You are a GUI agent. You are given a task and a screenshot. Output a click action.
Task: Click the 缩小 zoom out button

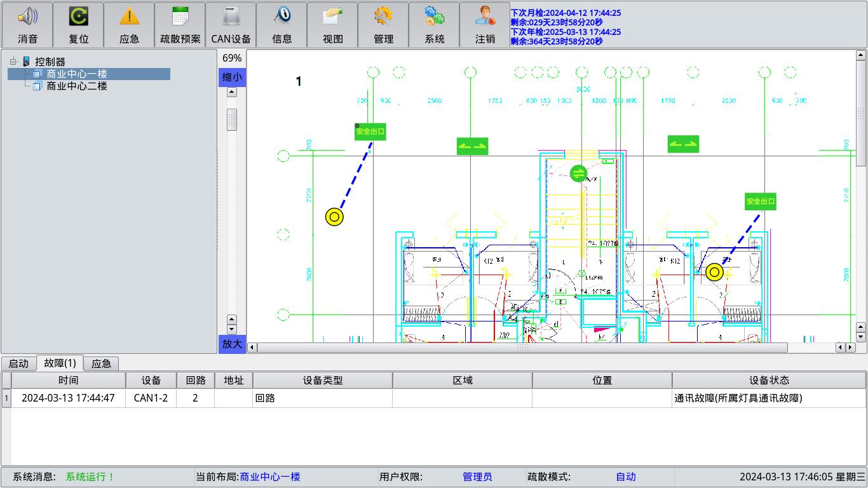coord(231,77)
